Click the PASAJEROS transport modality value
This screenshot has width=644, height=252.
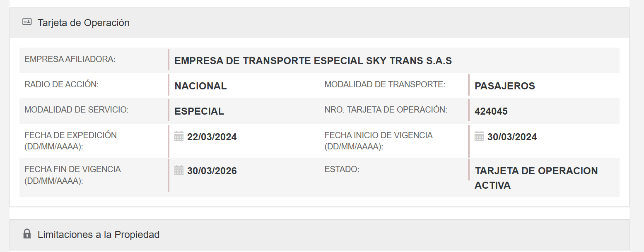pyautogui.click(x=504, y=86)
